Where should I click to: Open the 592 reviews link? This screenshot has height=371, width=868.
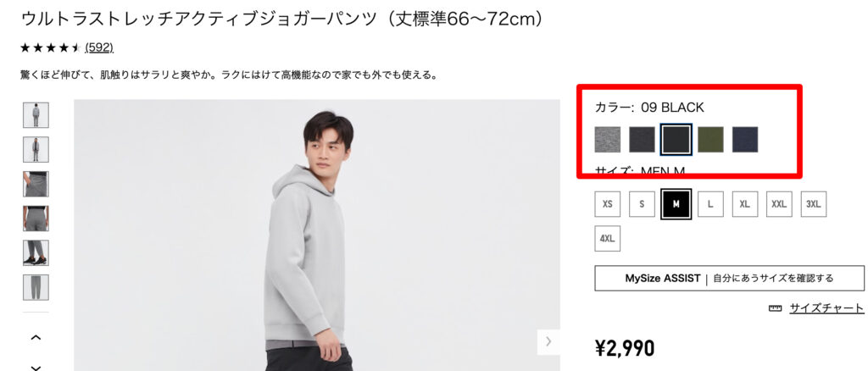[x=99, y=47]
